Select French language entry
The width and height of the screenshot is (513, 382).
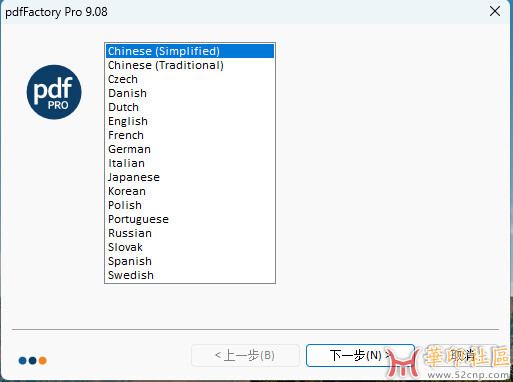point(190,135)
